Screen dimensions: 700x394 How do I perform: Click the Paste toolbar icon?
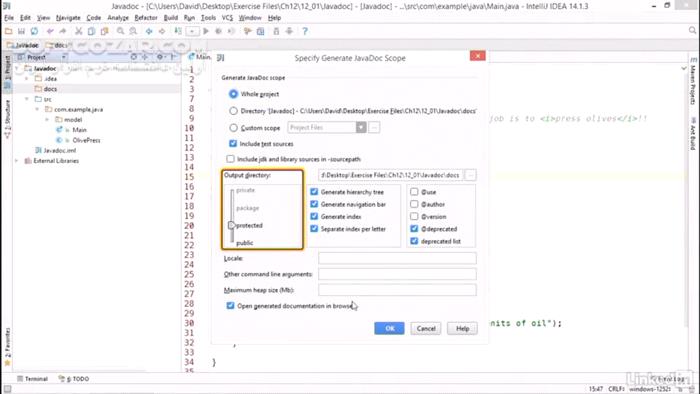(104, 31)
